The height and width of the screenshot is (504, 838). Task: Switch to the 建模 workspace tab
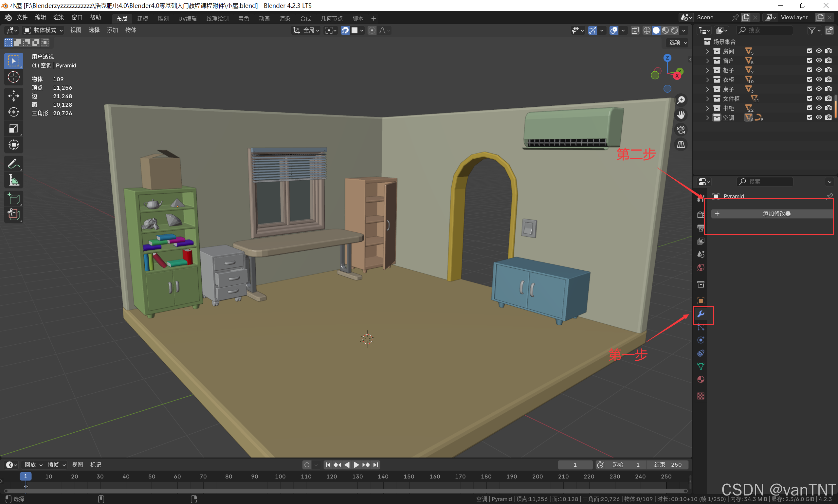click(x=142, y=18)
